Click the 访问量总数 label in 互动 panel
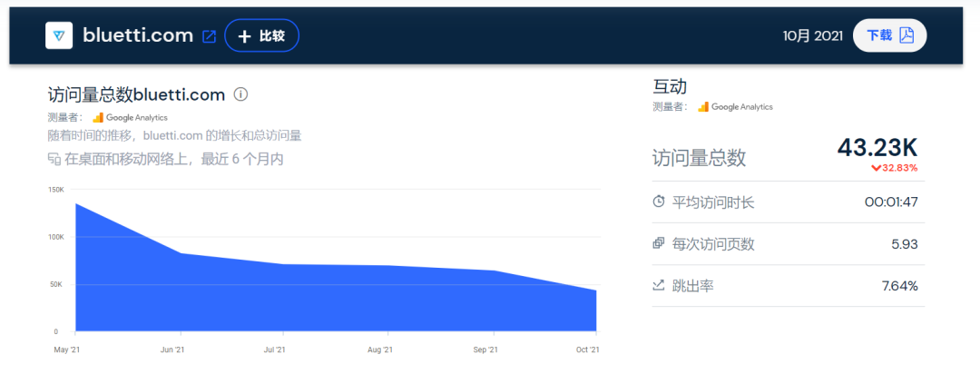Screen dimensions: 980x384 click(699, 158)
